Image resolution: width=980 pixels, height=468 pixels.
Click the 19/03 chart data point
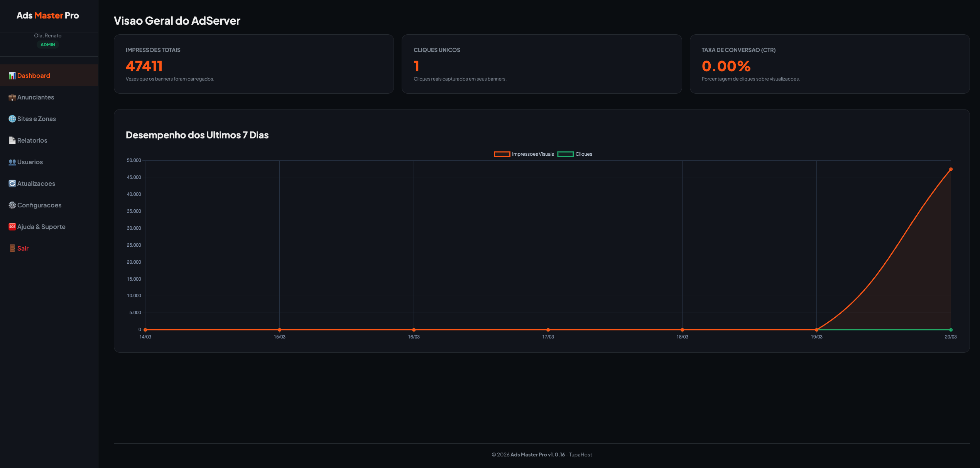816,330
